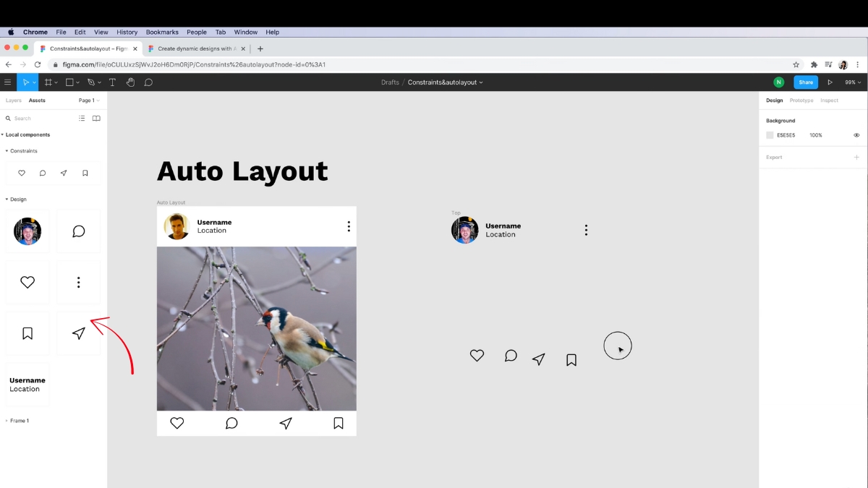Click the Drafts breadcrumb link
This screenshot has height=488, width=868.
(390, 82)
